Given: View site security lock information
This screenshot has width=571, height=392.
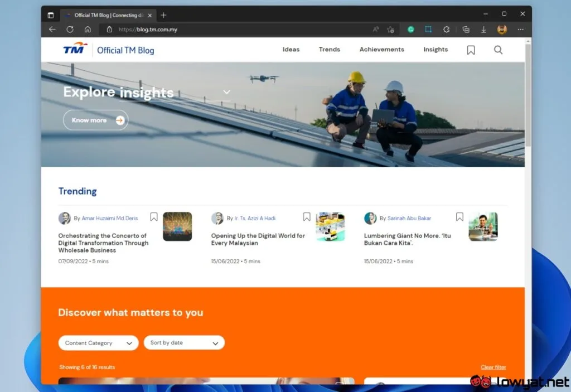Looking at the screenshot, I should (x=109, y=30).
